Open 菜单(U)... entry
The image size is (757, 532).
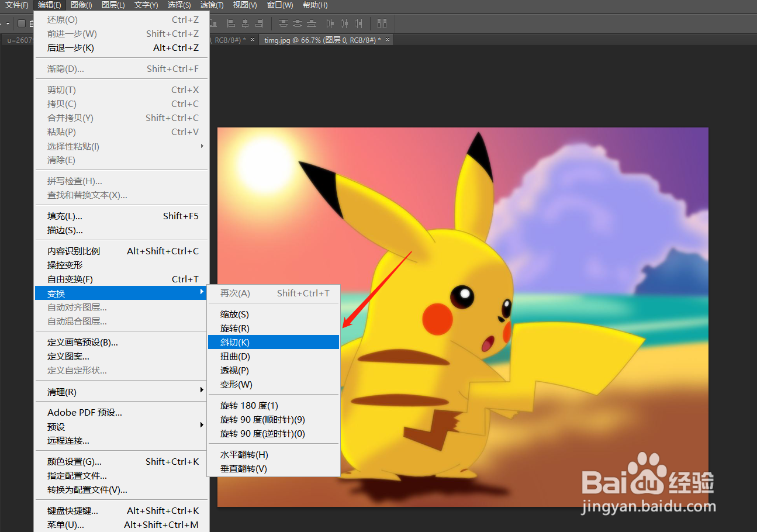click(121, 525)
